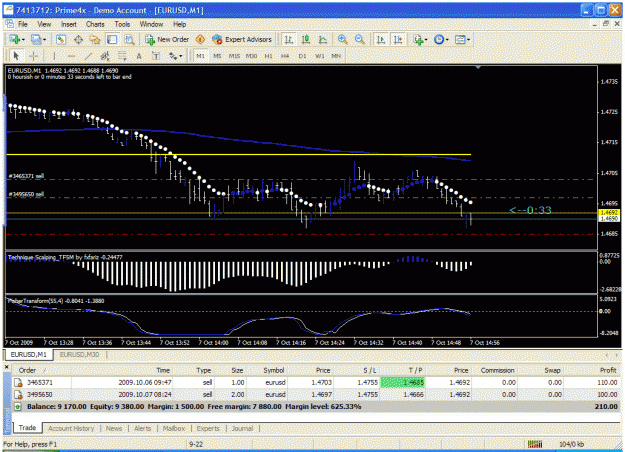Open the Market Watch window icon

point(61,39)
